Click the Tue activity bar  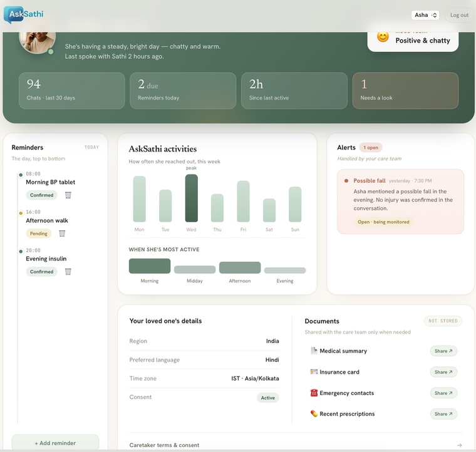click(x=165, y=206)
